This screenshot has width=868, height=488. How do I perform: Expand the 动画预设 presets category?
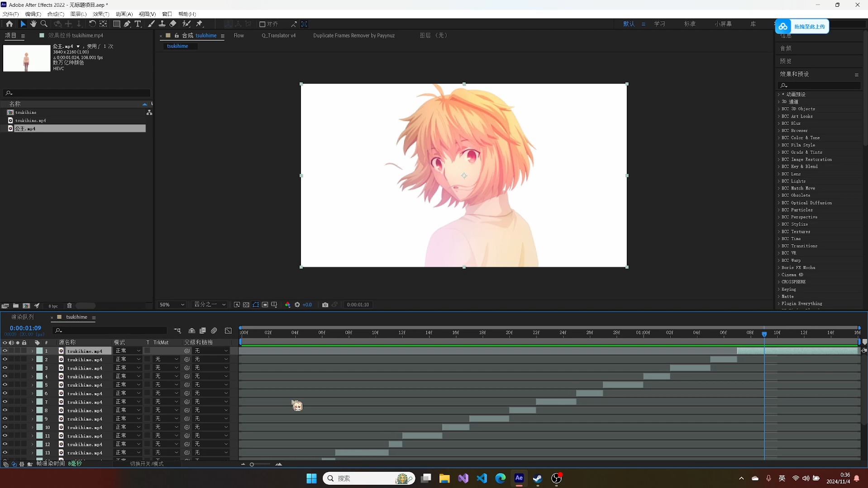tap(779, 95)
